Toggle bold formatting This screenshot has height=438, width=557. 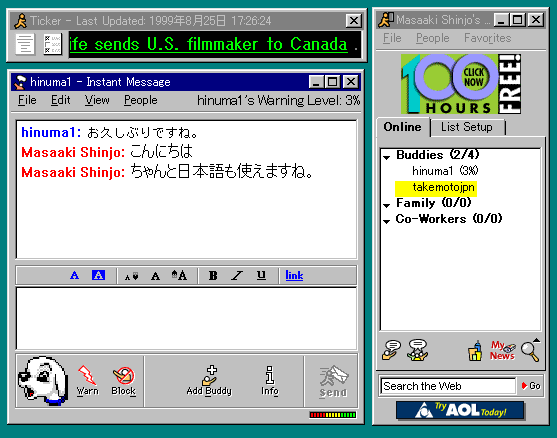[213, 275]
